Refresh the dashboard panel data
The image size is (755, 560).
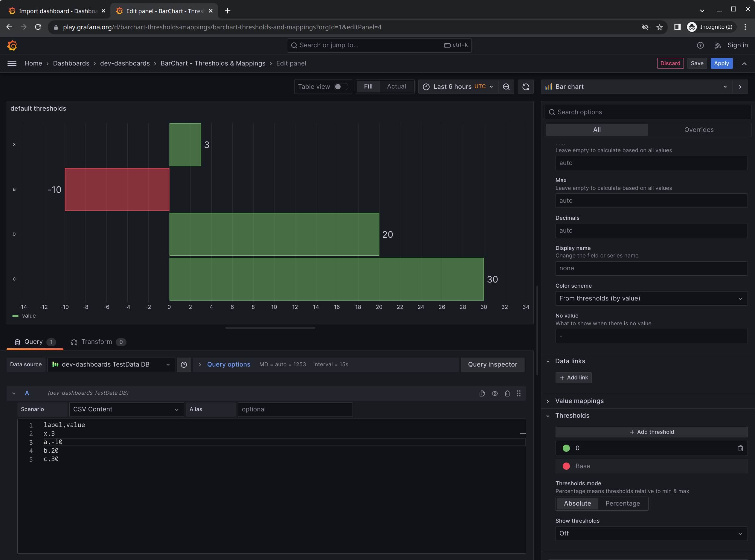click(525, 86)
